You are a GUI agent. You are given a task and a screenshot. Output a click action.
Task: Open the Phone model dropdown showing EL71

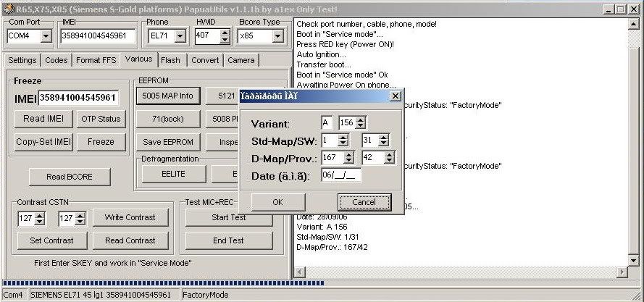coord(180,36)
